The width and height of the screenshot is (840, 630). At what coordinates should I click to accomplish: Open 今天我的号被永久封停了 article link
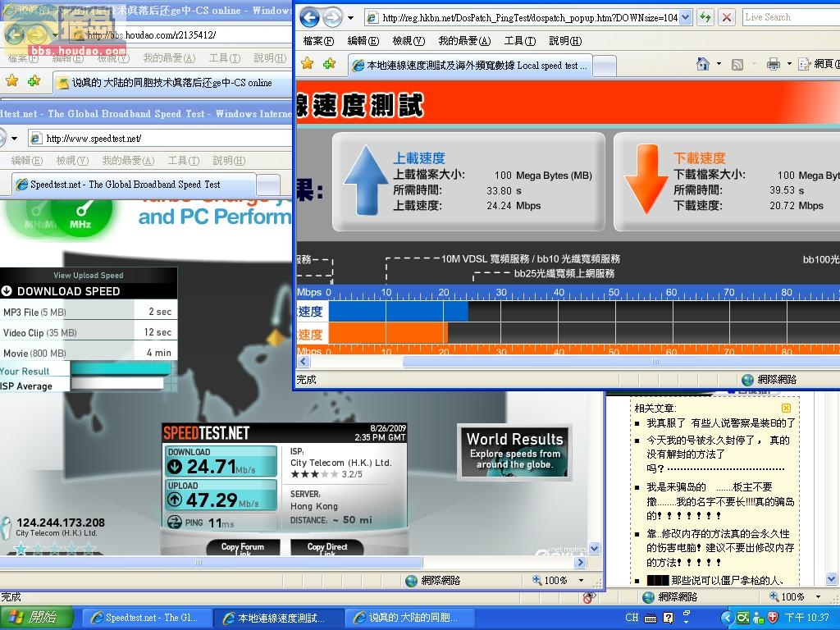(x=718, y=454)
